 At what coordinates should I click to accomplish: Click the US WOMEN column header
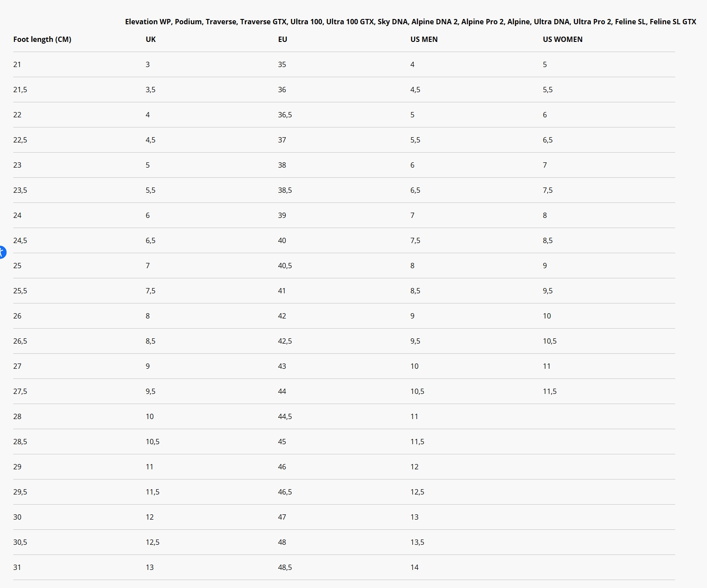562,39
